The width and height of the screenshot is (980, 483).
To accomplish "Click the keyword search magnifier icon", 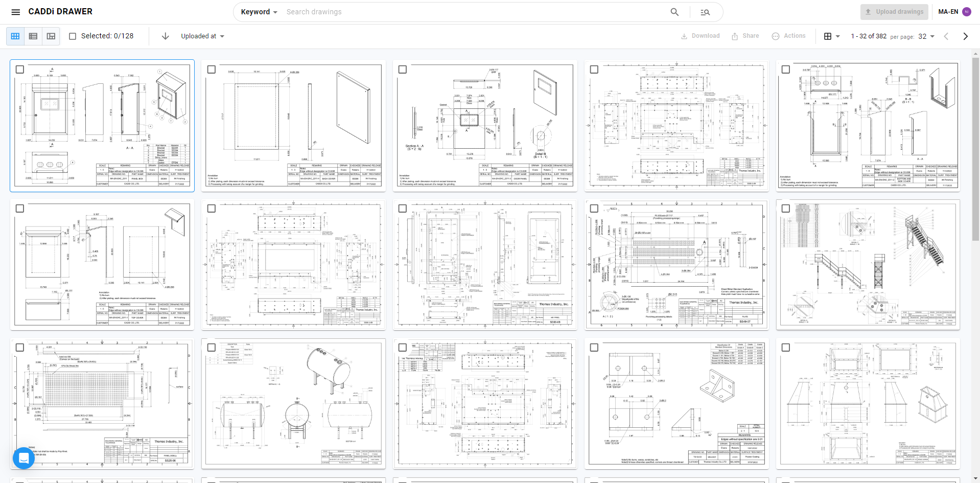I will (674, 11).
